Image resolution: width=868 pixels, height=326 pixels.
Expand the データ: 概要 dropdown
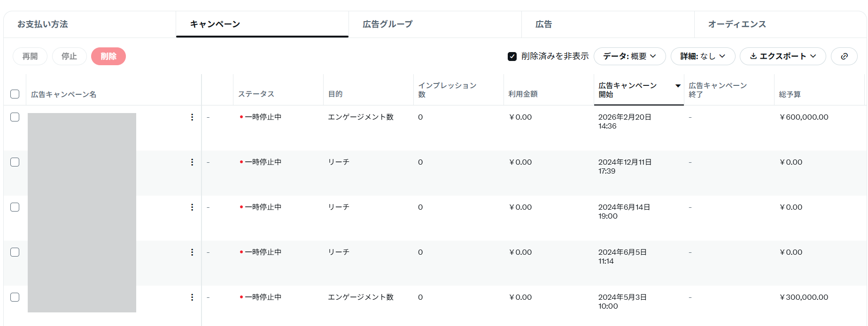(629, 56)
